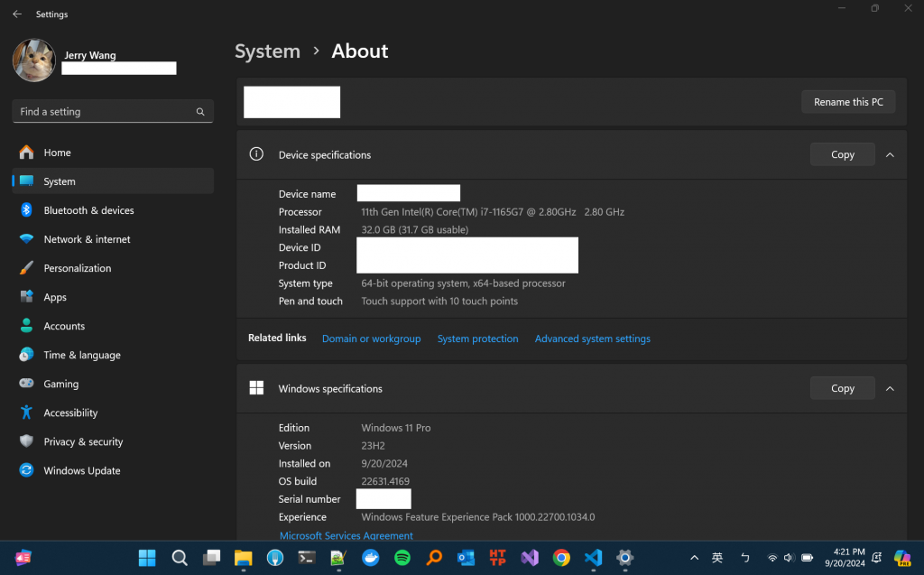
Task: Open File Explorer from the taskbar
Action: (243, 557)
